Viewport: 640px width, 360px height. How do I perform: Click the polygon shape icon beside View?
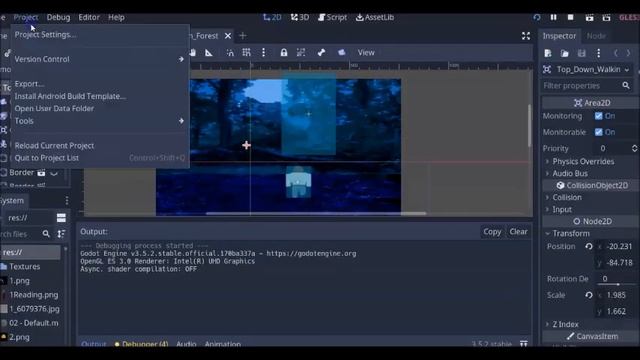point(342,53)
